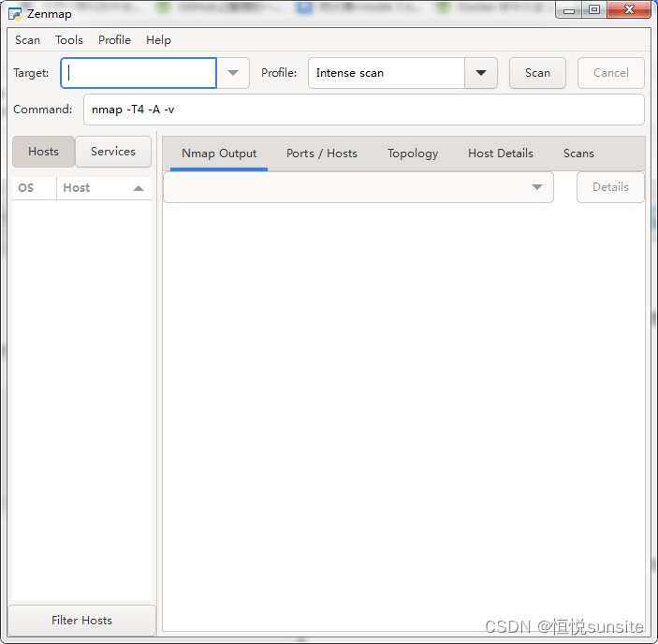Minimize the Zenmap window

[569, 10]
